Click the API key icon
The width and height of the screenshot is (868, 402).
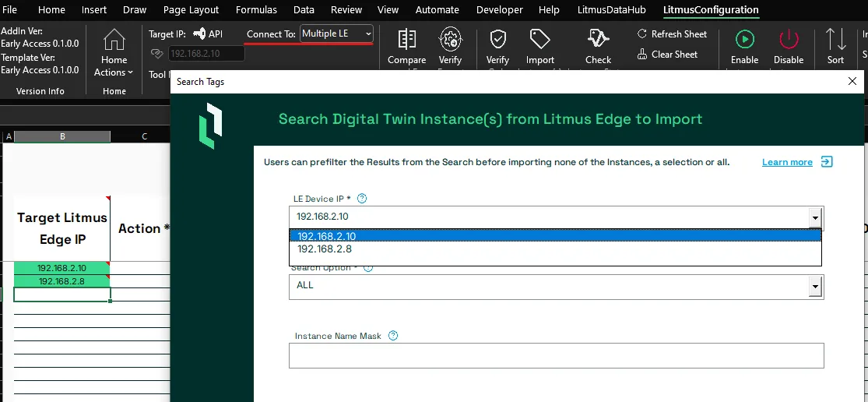199,33
